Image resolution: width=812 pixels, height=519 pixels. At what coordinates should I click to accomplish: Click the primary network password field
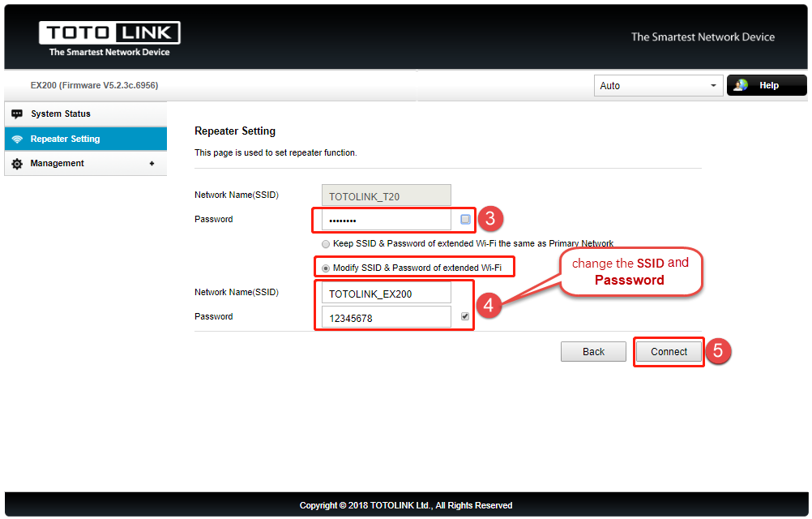point(387,220)
